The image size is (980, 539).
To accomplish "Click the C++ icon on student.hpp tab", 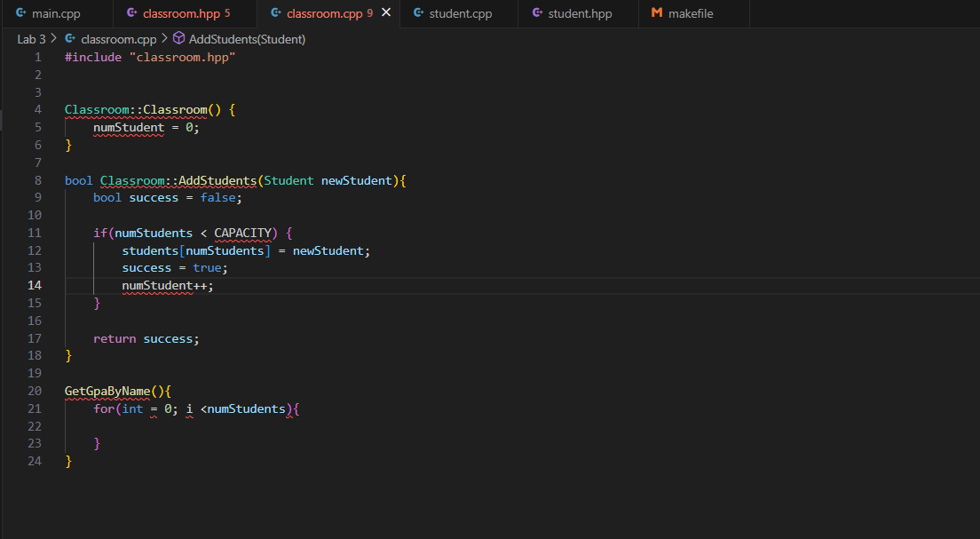I will point(537,12).
